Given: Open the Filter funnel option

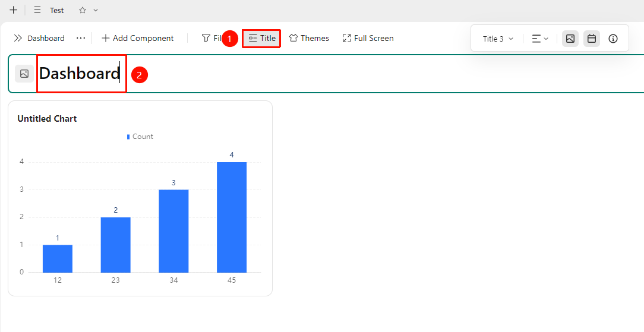Looking at the screenshot, I should 212,38.
